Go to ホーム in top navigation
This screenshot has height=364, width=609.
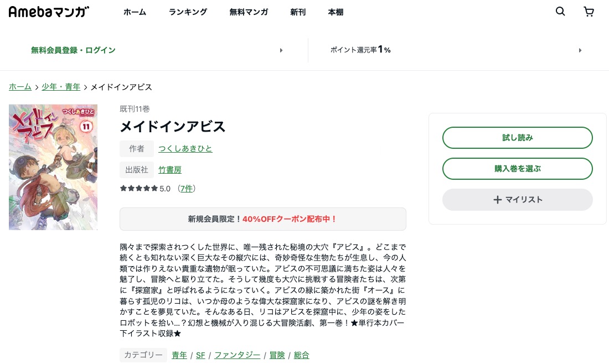click(135, 12)
